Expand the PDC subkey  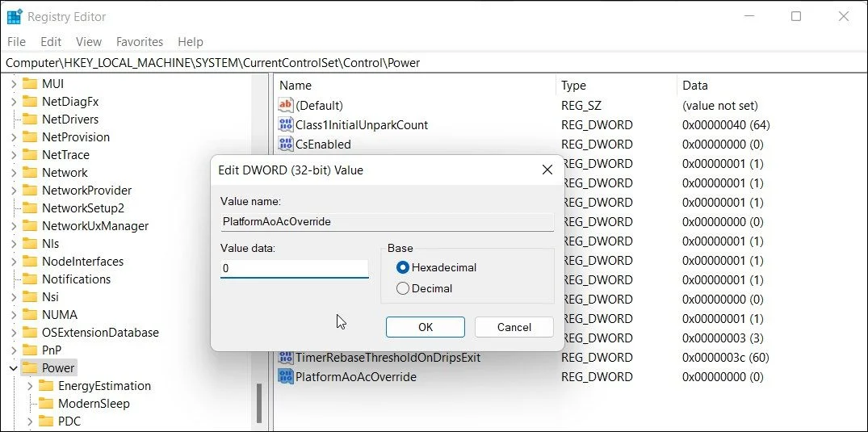click(x=30, y=422)
